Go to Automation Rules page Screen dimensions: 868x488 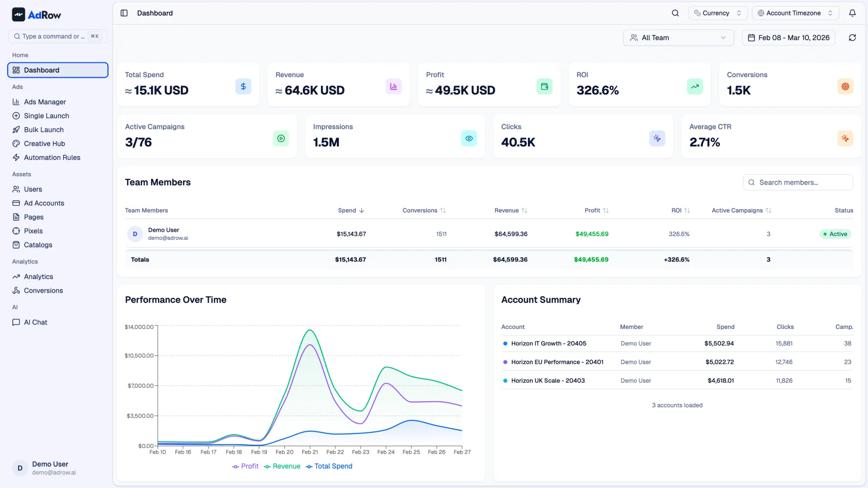point(52,158)
